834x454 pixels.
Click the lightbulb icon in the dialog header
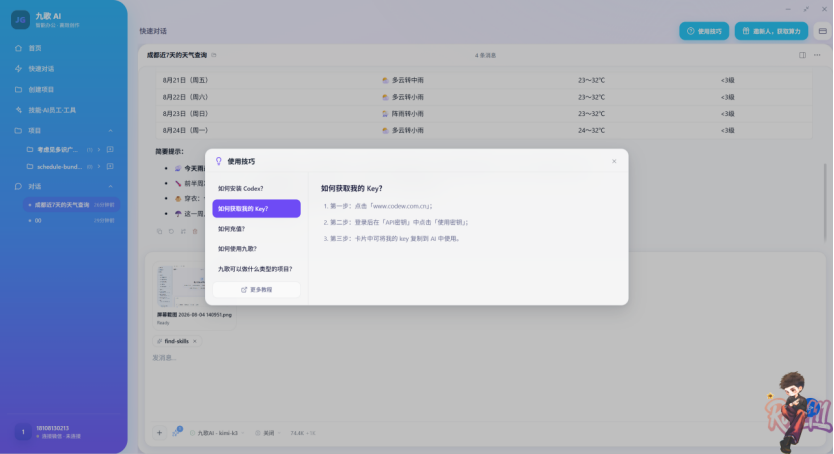(219, 161)
